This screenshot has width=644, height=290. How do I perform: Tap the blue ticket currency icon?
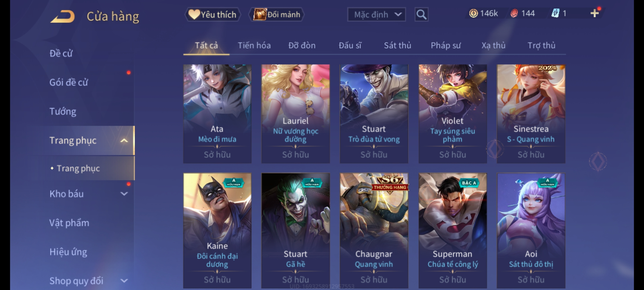click(x=555, y=13)
